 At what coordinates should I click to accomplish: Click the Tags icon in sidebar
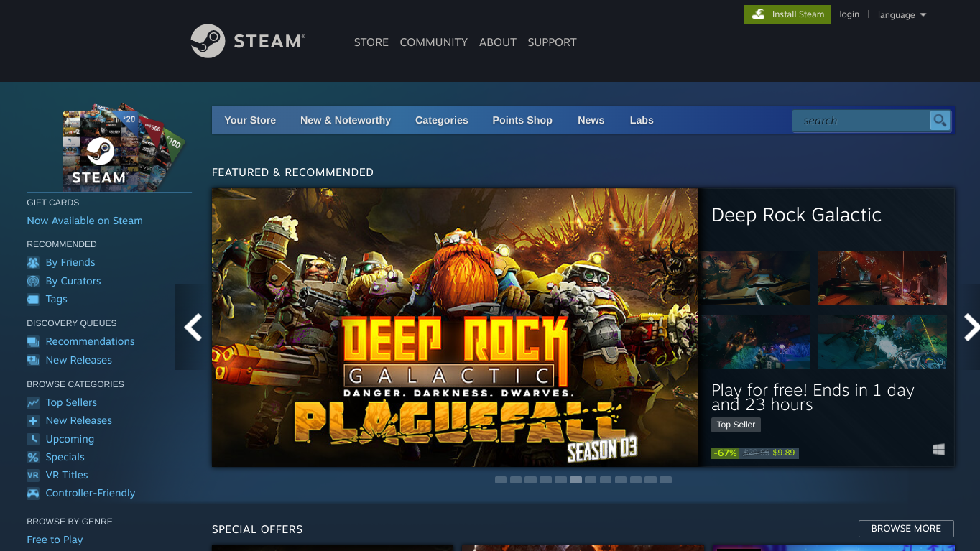(x=33, y=299)
